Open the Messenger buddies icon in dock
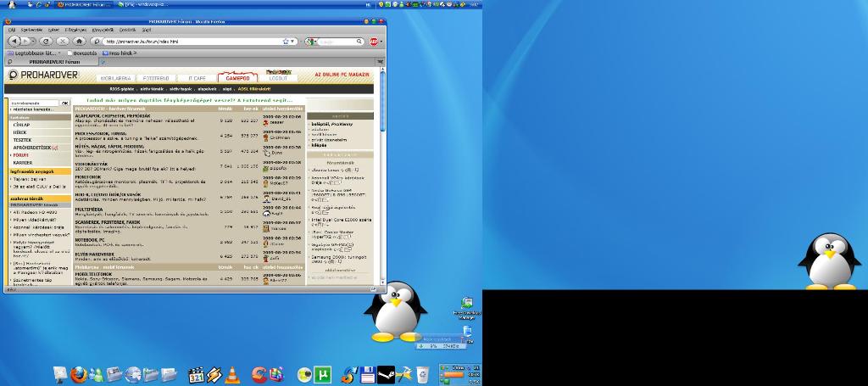This screenshot has width=868, height=386. point(96,375)
